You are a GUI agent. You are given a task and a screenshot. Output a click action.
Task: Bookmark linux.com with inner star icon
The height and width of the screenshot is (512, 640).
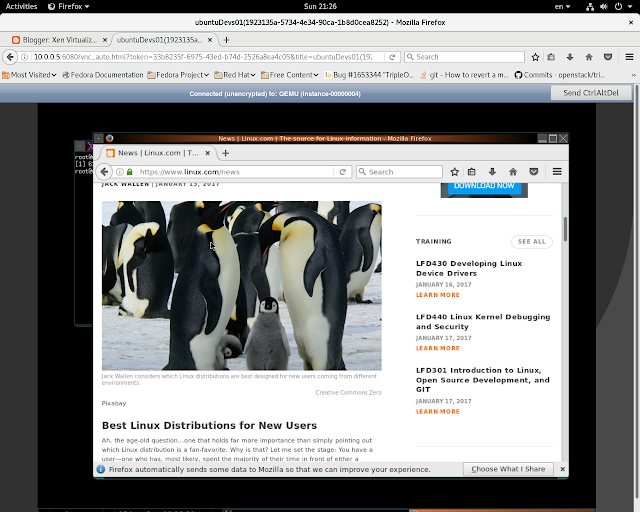[454, 172]
